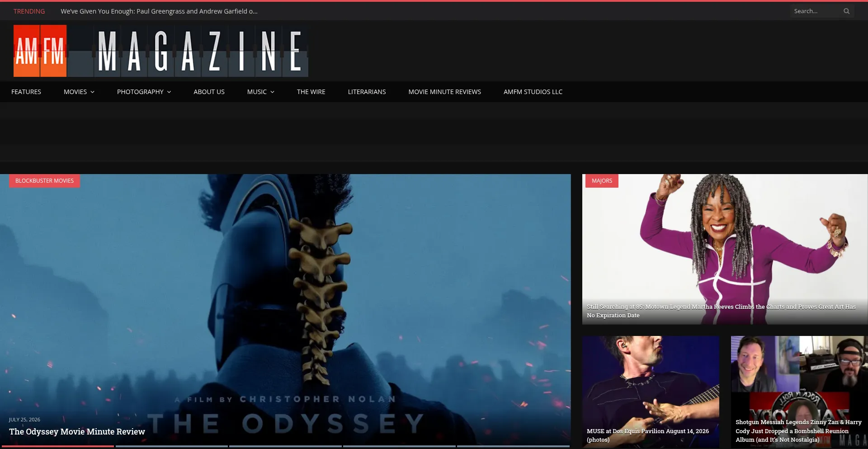The height and width of the screenshot is (449, 868).
Task: Open the Martha Reeves article headline
Action: pyautogui.click(x=721, y=311)
